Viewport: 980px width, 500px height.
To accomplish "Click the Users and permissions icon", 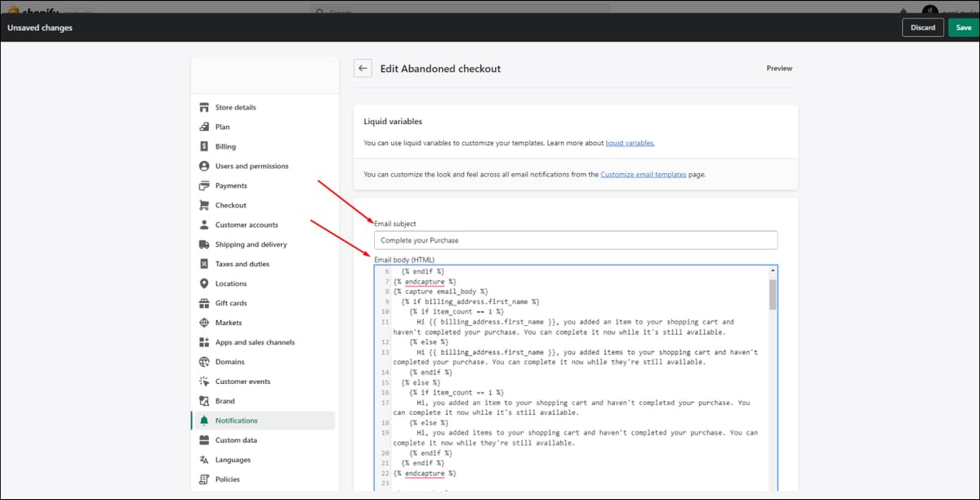I will 204,166.
